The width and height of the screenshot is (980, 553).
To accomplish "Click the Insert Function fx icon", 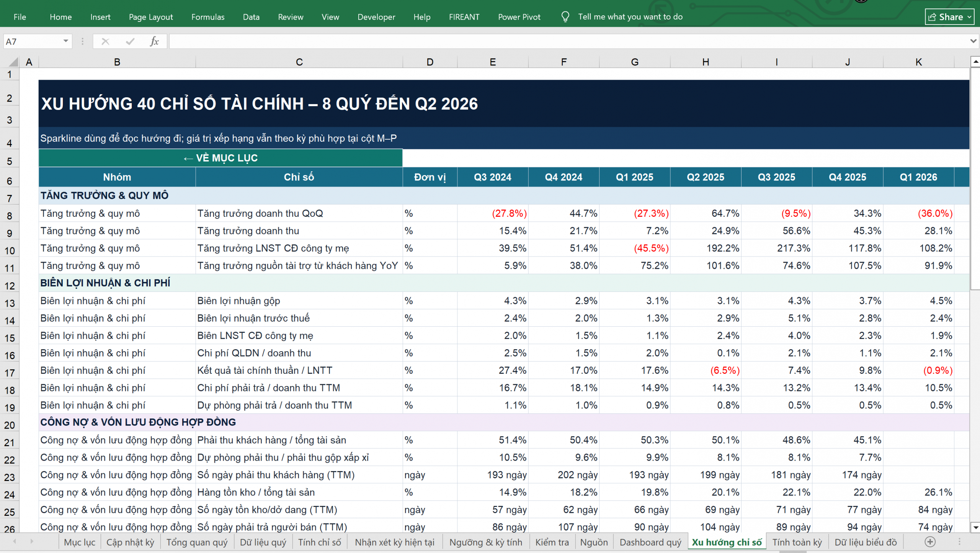I will tap(154, 41).
